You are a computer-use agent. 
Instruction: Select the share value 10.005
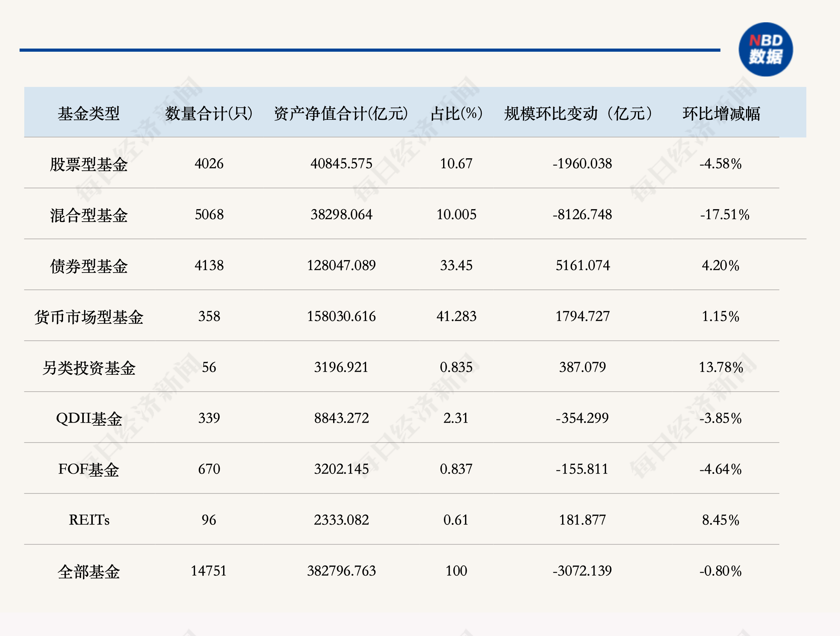[456, 214]
